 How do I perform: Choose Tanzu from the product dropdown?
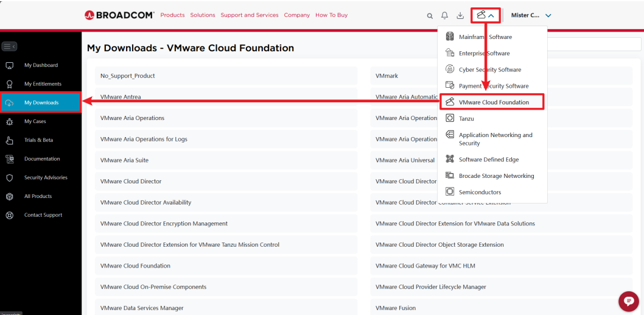click(466, 119)
